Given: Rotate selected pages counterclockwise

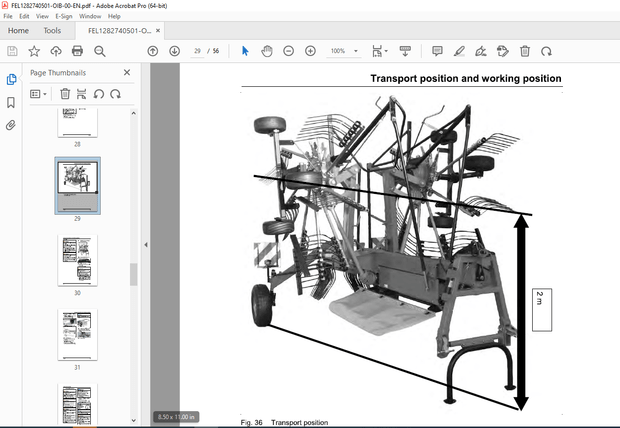Looking at the screenshot, I should [x=98, y=94].
